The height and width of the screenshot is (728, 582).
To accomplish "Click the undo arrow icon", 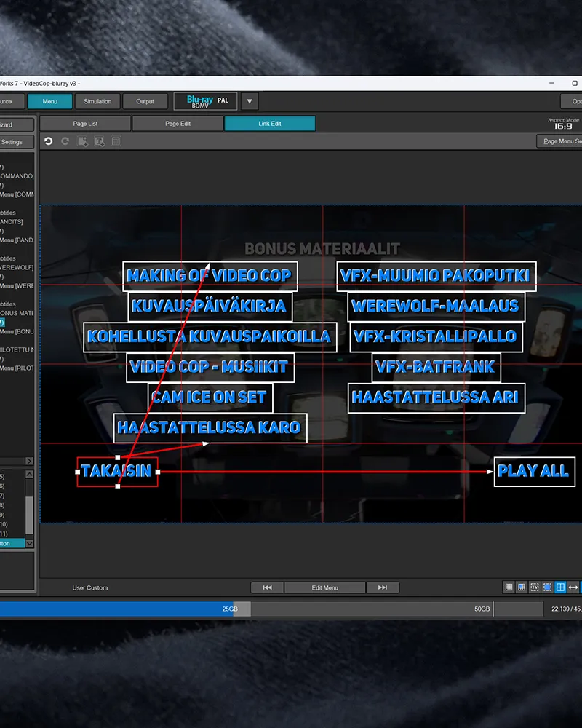I will (x=48, y=141).
